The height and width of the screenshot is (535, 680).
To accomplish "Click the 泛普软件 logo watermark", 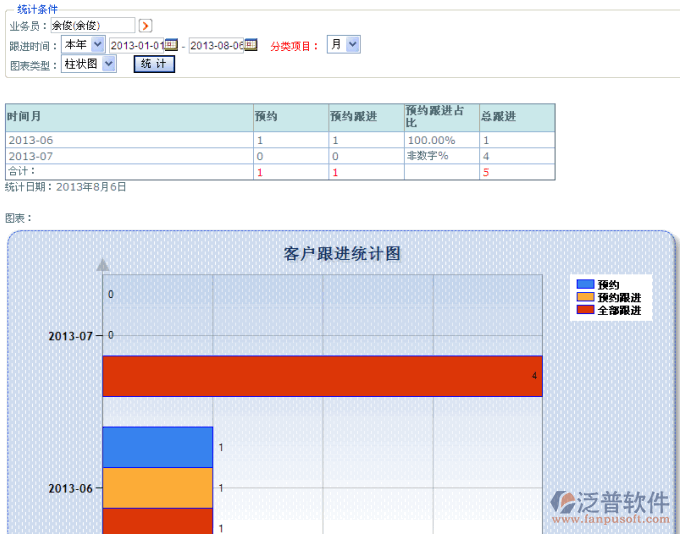I will click(x=610, y=502).
